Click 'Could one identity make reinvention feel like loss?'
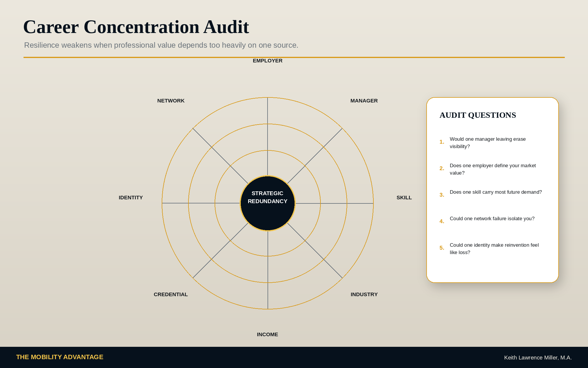 (x=494, y=249)
